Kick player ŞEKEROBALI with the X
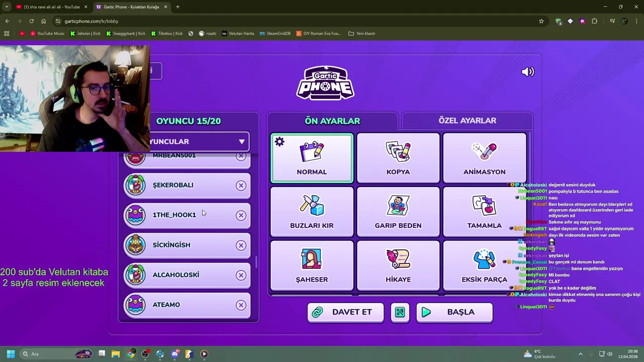The image size is (644, 362). [241, 186]
